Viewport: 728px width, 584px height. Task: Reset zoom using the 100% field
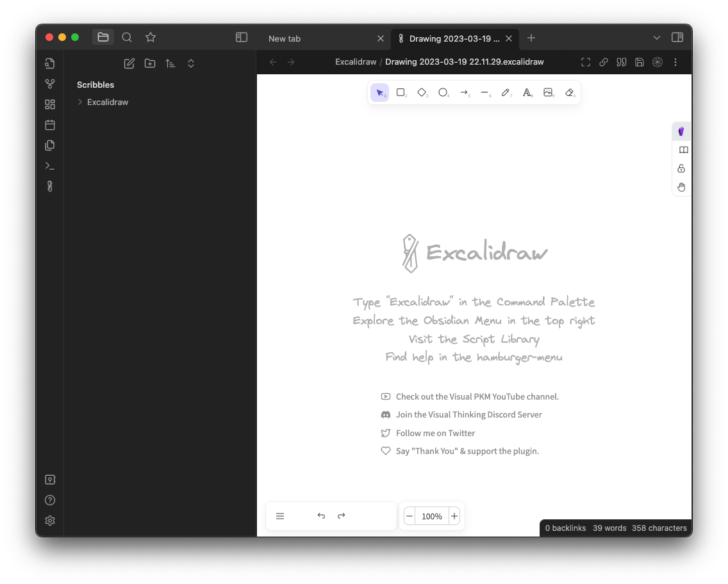click(432, 516)
